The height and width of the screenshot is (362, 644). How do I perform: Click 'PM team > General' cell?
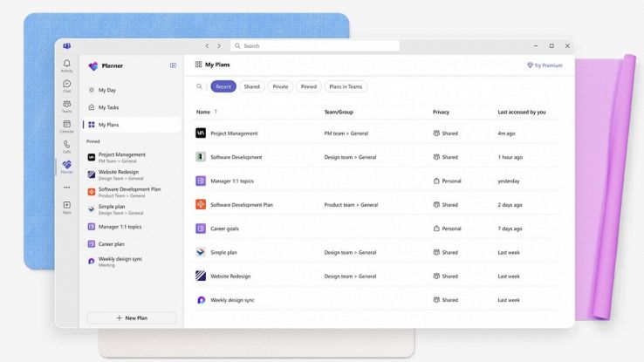(346, 133)
